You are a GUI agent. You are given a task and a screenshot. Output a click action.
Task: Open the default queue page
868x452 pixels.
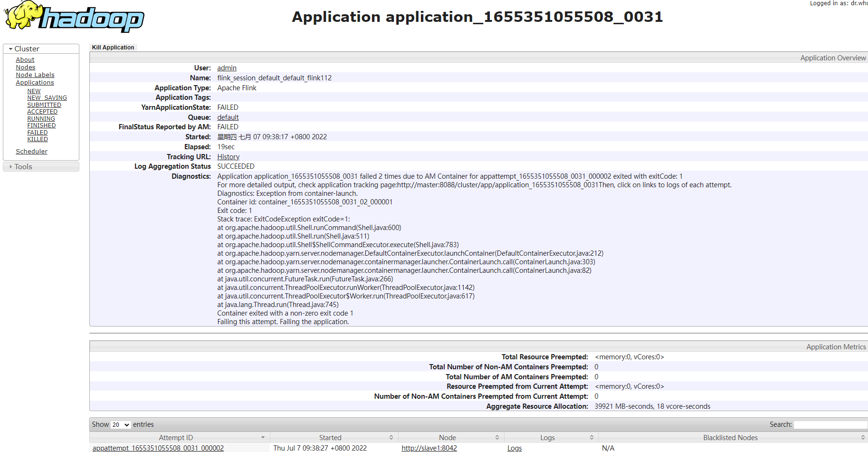click(228, 117)
